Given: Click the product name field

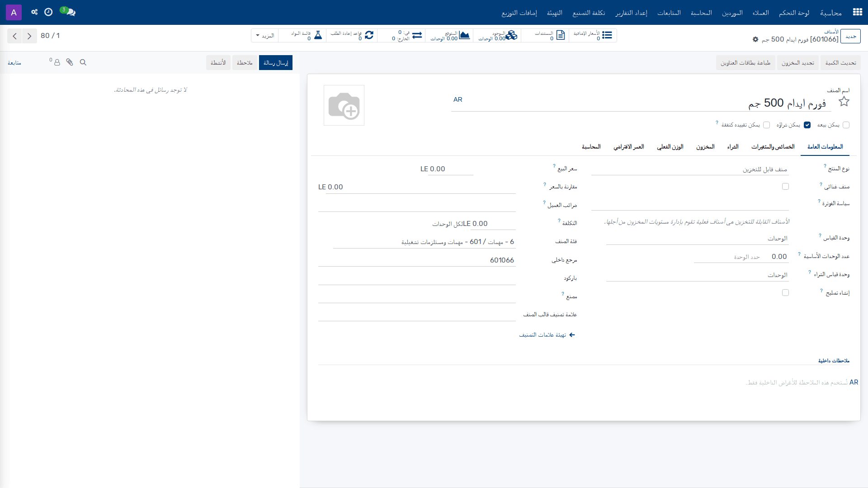Looking at the screenshot, I should coord(641,103).
